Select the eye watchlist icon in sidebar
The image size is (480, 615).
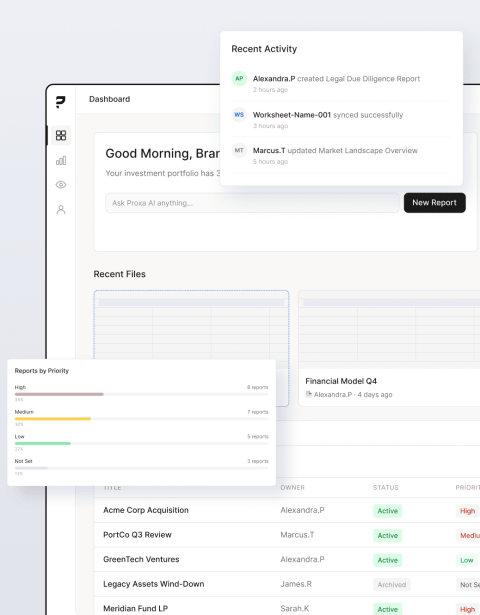point(61,185)
